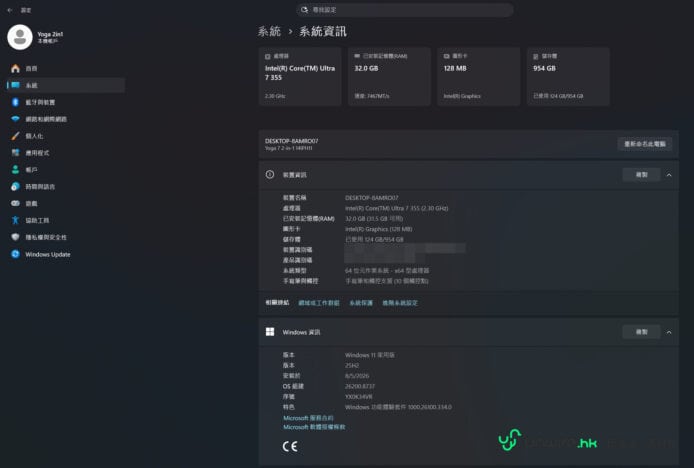Open the Intel Core Ultra 7 processor card
This screenshot has width=694, height=468.
(300, 77)
